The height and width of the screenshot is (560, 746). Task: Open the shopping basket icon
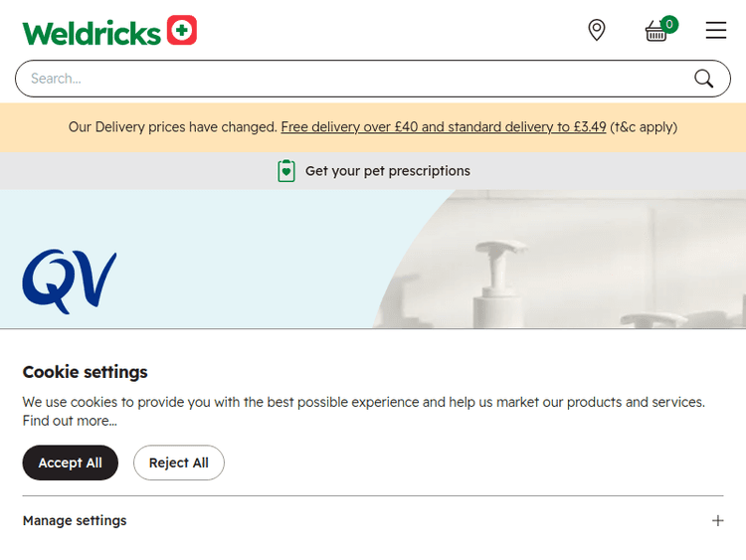click(655, 33)
